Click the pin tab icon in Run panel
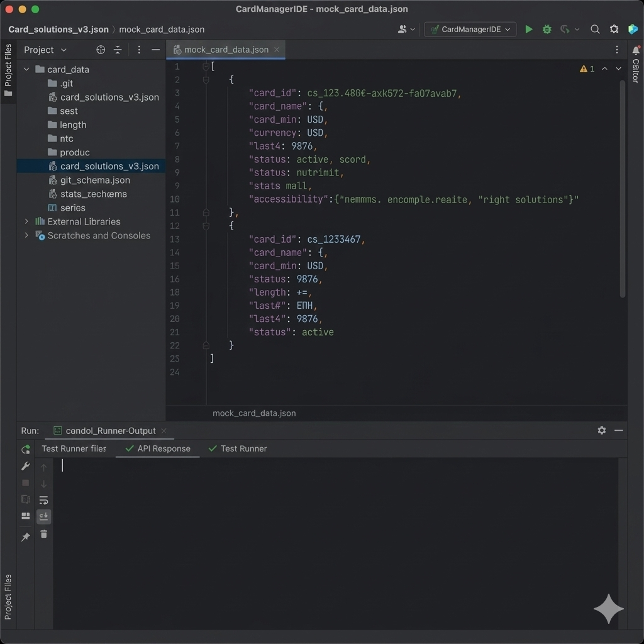 click(x=26, y=537)
